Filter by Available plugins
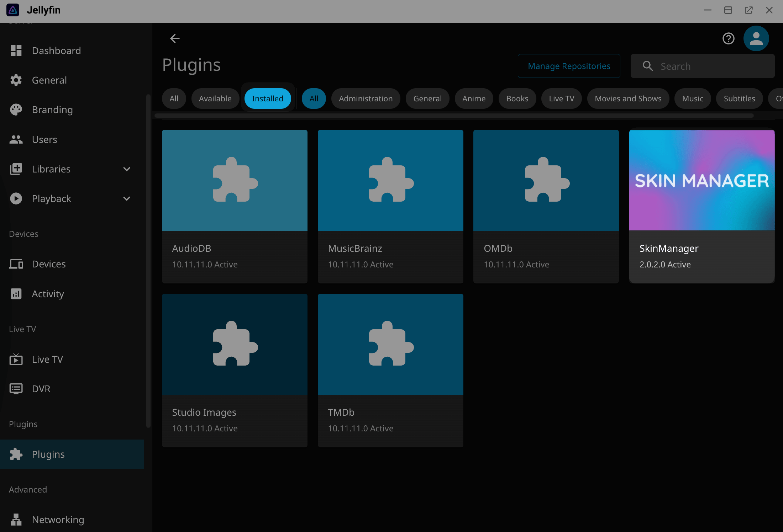 click(215, 99)
